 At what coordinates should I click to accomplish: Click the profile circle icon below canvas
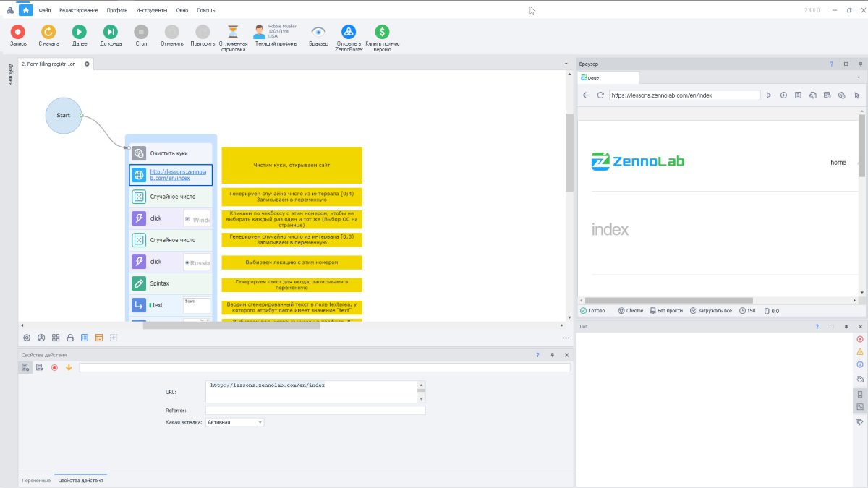click(x=41, y=338)
